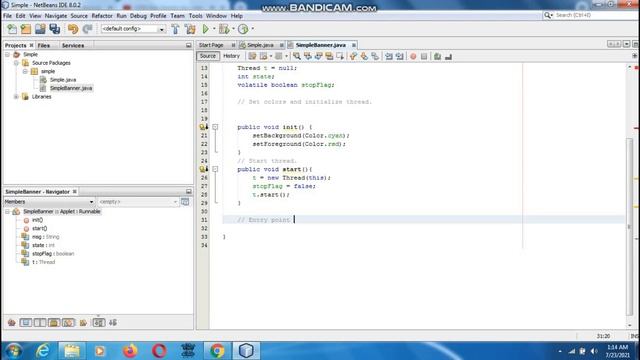The width and height of the screenshot is (640, 360).
Task: Click the Save All toolbar icon
Action: tap(54, 29)
